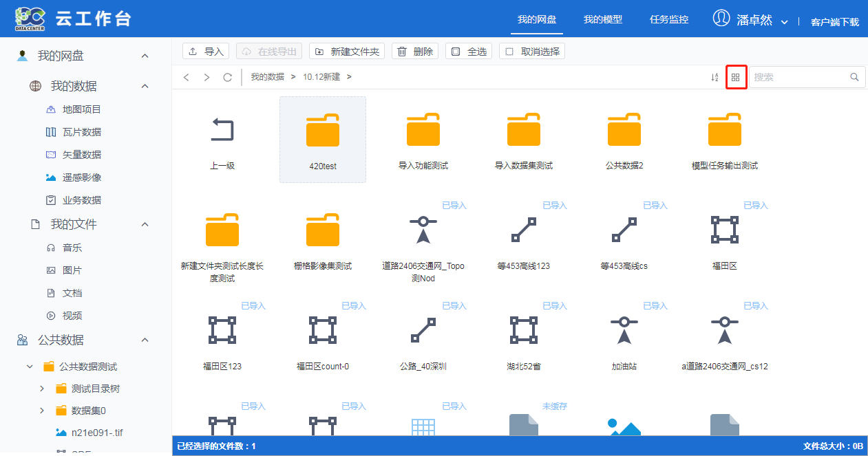Select the 等453高线123 line file
Image resolution: width=868 pixels, height=456 pixels.
524,230
